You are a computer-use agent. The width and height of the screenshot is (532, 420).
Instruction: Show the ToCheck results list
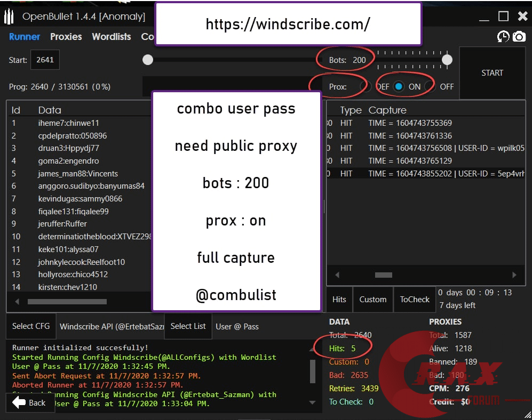(415, 300)
